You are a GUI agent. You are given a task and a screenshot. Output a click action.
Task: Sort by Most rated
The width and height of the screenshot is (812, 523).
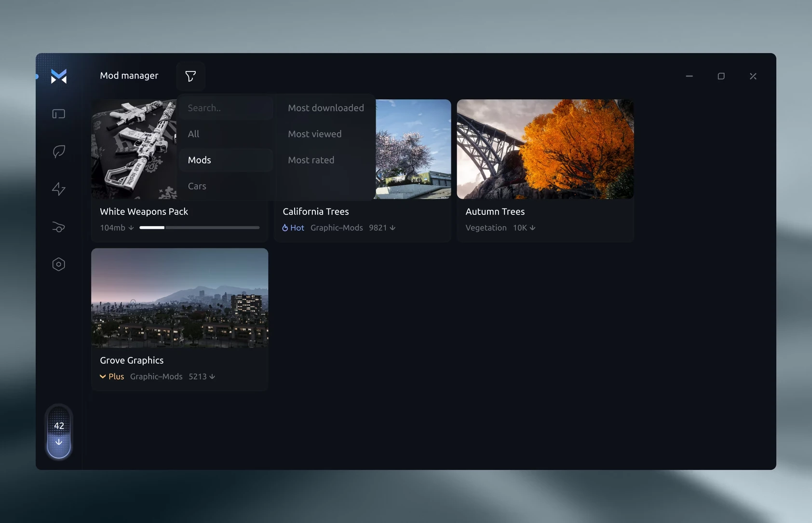pos(311,160)
